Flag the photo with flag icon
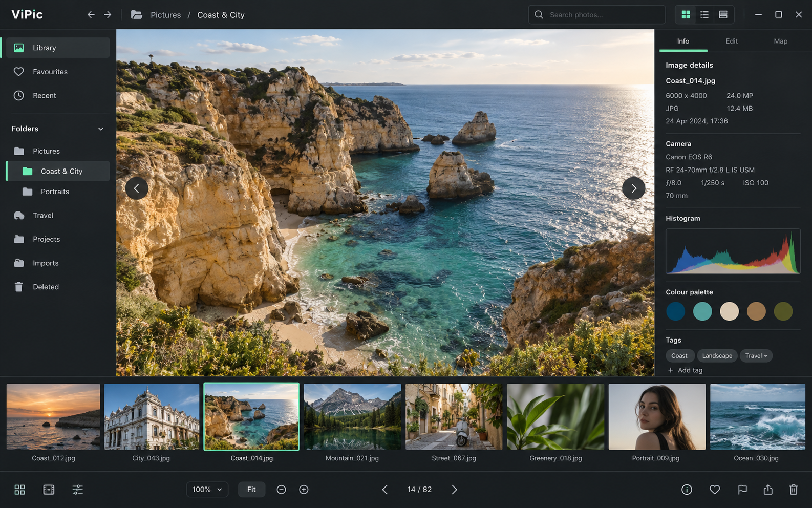This screenshot has height=508, width=812. [x=742, y=490]
